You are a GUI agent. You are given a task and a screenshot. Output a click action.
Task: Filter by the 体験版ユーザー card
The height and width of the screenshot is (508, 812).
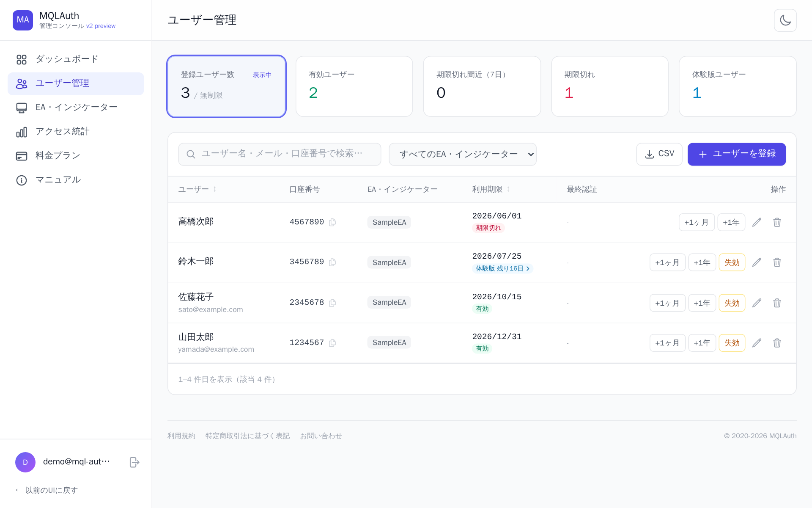point(738,86)
